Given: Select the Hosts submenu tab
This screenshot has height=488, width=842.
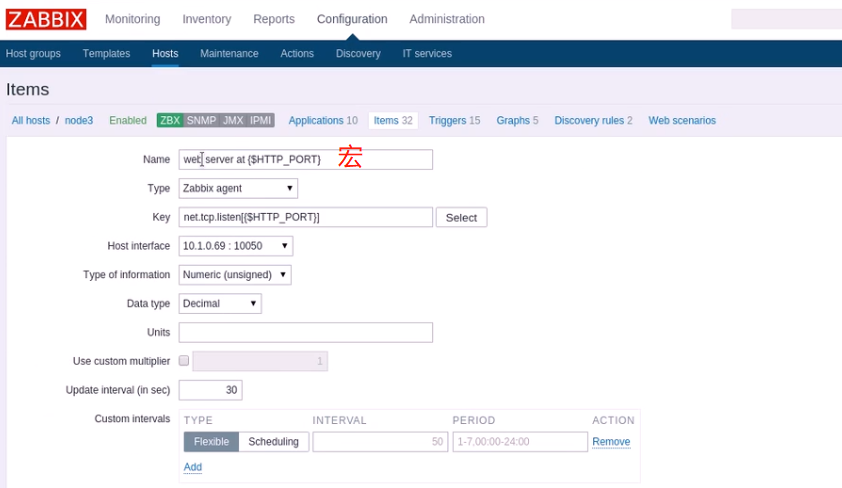Looking at the screenshot, I should (x=165, y=53).
